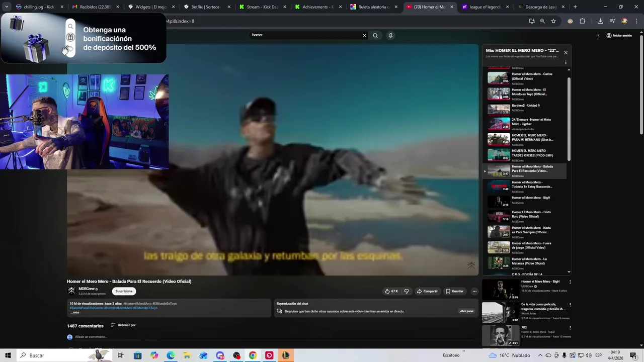Like the video with thumbs up
The image size is (644, 362).
[x=391, y=291]
